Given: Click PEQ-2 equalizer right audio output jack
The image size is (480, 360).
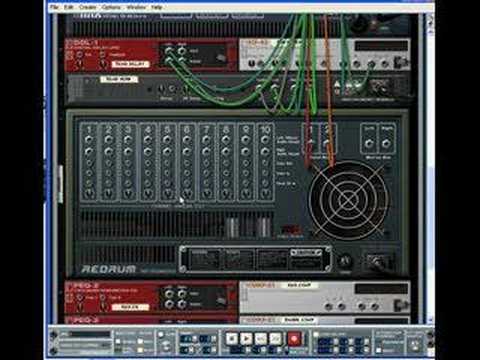Looking at the screenshot, I should [182, 304].
